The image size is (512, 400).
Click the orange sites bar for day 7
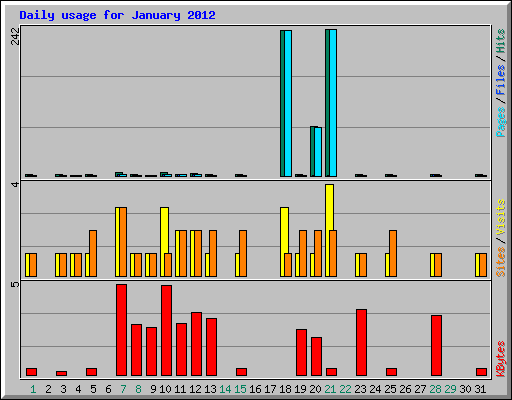tap(123, 242)
